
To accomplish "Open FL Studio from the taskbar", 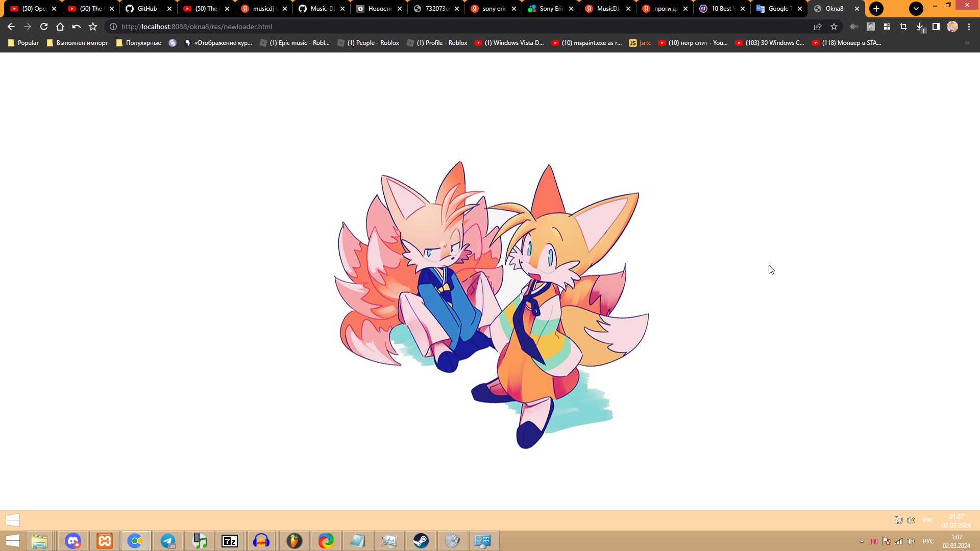I will (294, 541).
